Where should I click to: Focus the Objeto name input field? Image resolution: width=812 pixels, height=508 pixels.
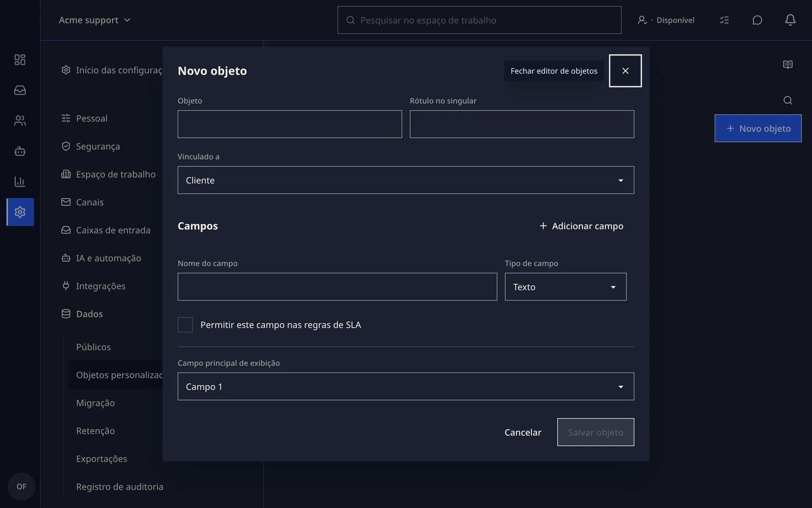pyautogui.click(x=290, y=124)
